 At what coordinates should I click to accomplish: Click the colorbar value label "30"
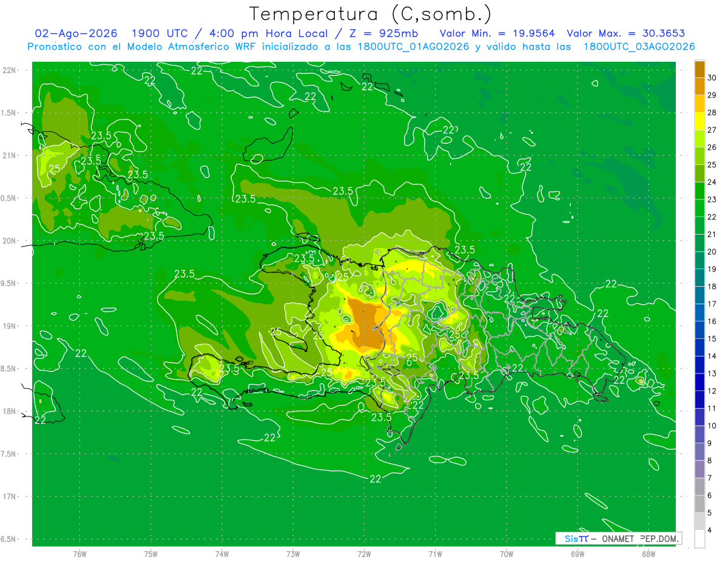click(x=712, y=78)
